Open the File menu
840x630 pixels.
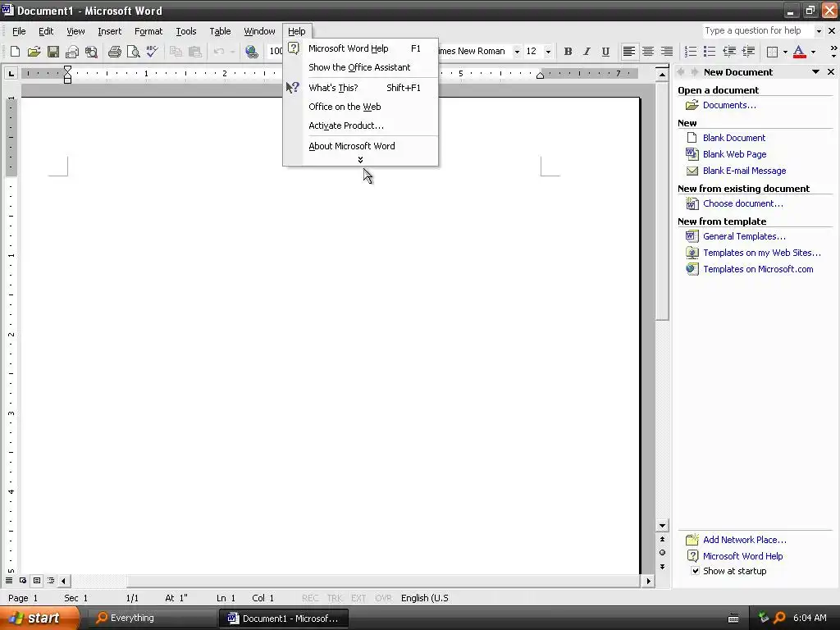coord(19,31)
